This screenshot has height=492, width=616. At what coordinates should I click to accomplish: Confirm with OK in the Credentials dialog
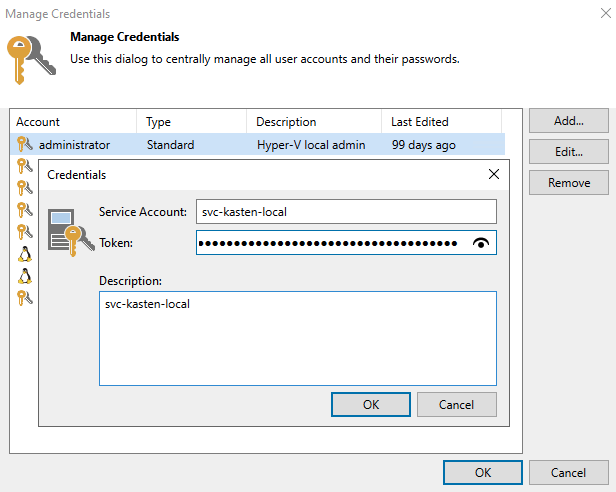tap(370, 405)
